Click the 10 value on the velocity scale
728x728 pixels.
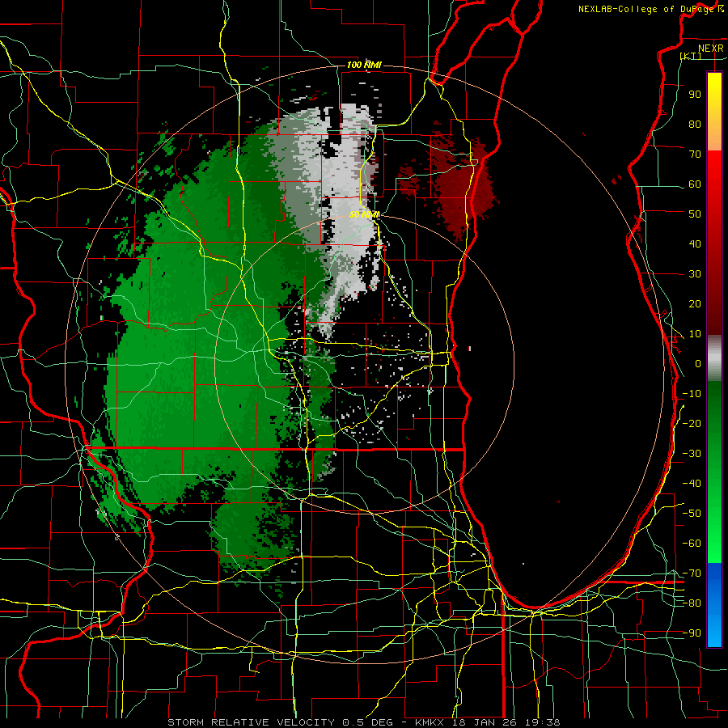(695, 334)
